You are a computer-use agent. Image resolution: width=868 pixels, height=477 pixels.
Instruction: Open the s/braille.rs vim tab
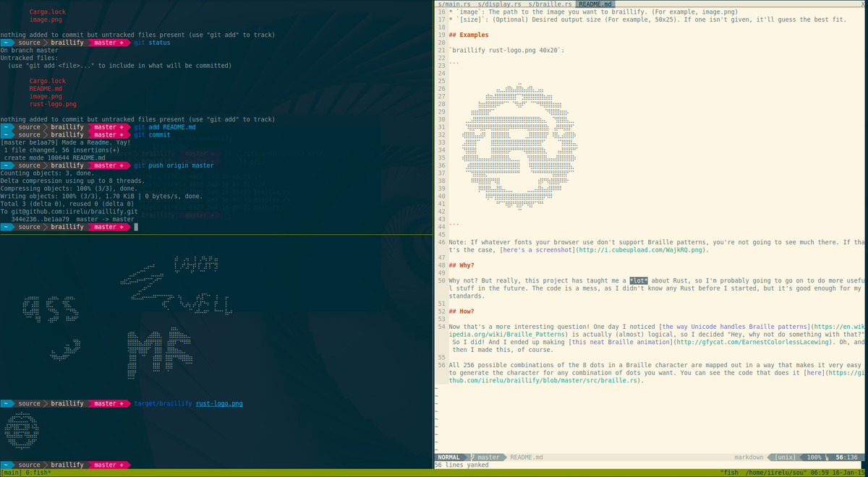[550, 4]
